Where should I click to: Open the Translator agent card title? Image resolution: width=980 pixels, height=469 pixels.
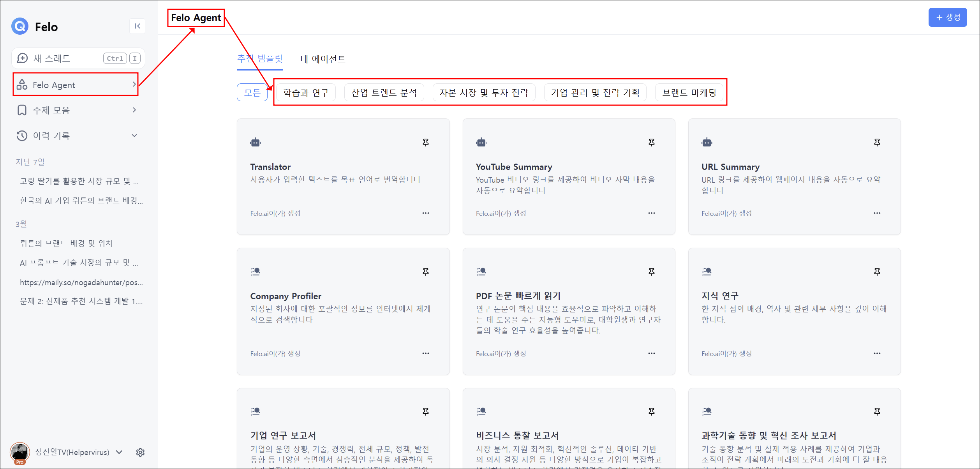pyautogui.click(x=270, y=167)
